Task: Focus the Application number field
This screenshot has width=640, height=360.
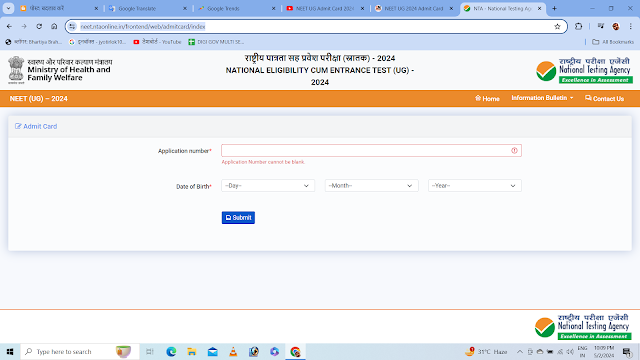Action: point(371,151)
